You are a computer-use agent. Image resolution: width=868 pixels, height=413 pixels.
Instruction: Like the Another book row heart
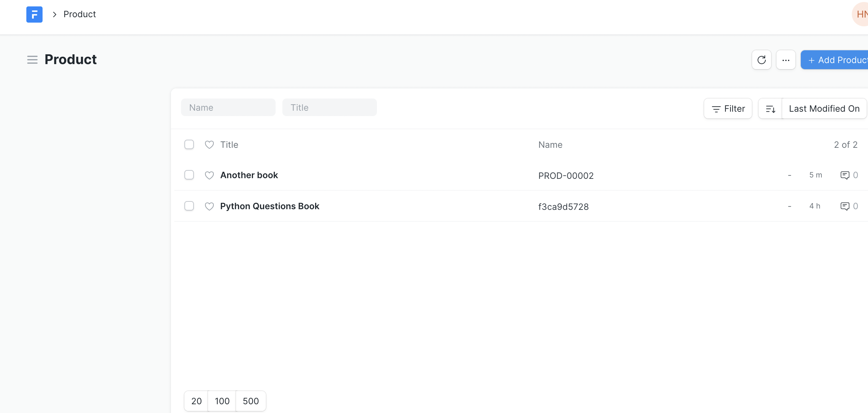(209, 175)
